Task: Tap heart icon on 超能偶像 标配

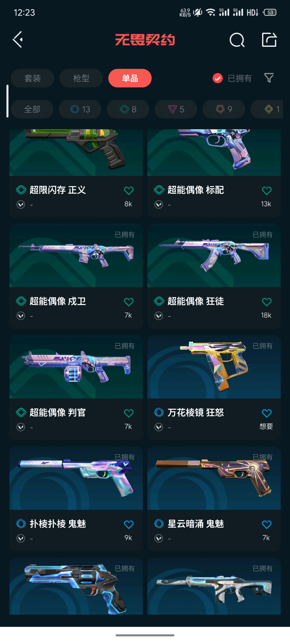Action: click(x=266, y=191)
